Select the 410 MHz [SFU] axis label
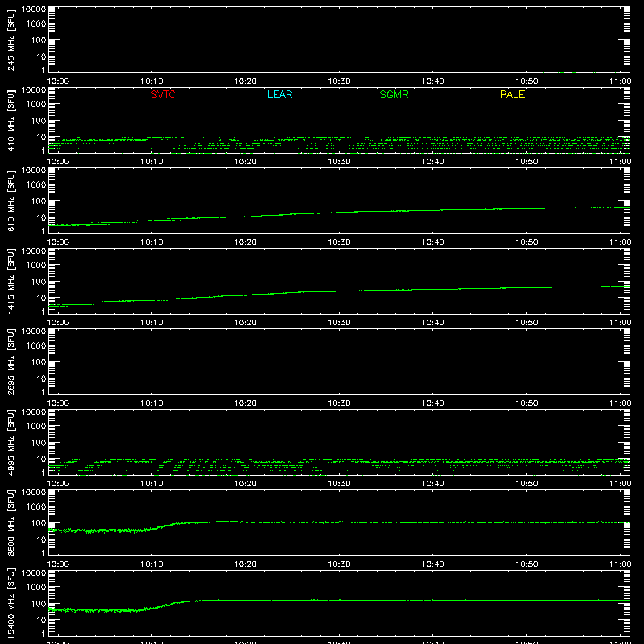 pos(11,120)
